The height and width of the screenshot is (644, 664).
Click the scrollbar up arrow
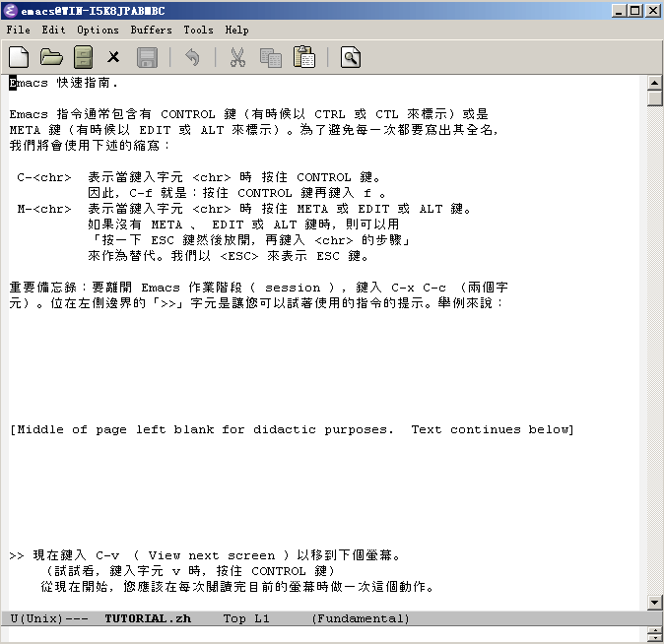(x=655, y=83)
